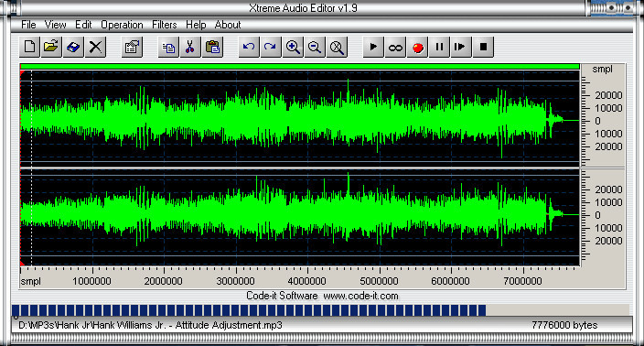The height and width of the screenshot is (346, 644).
Task: Play from cursor with bar-play icon
Action: [461, 47]
